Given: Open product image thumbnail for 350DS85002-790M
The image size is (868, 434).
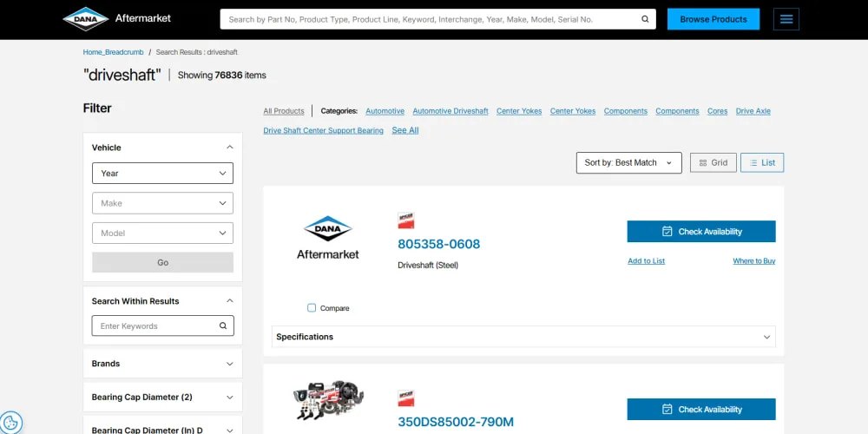Looking at the screenshot, I should [x=328, y=399].
